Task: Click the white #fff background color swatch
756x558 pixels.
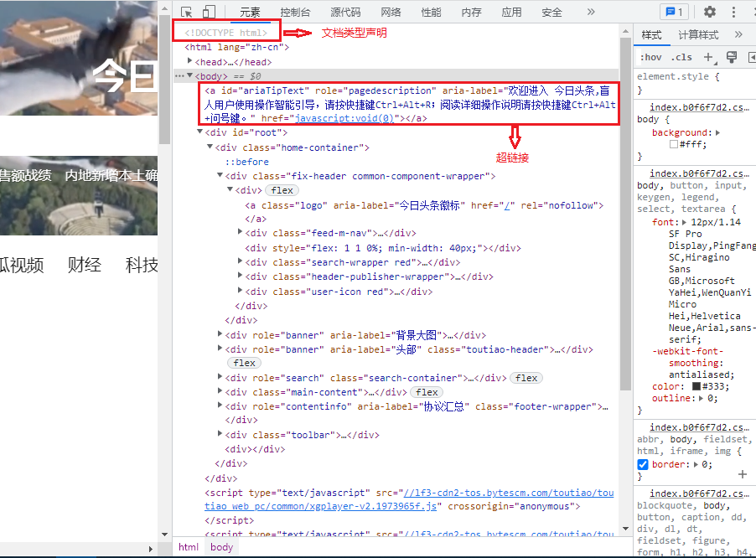Action: pyautogui.click(x=674, y=144)
